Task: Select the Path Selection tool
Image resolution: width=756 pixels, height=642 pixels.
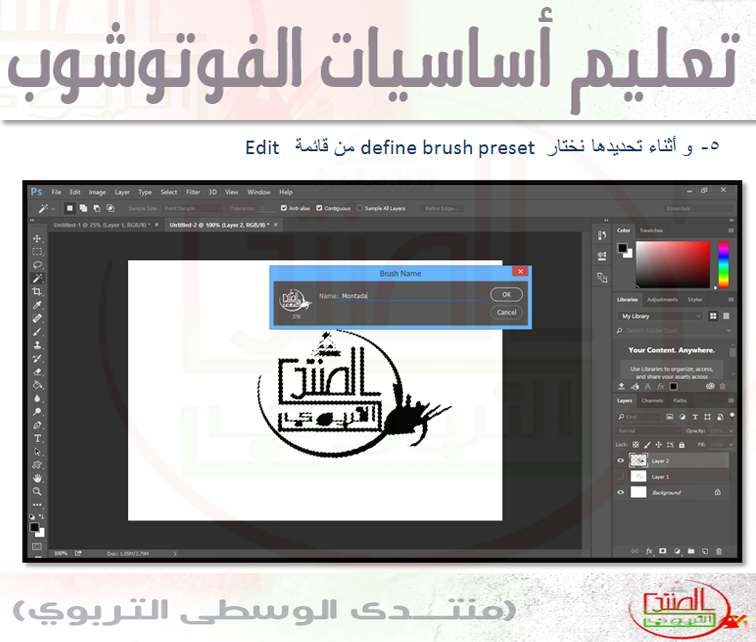Action: [x=37, y=452]
